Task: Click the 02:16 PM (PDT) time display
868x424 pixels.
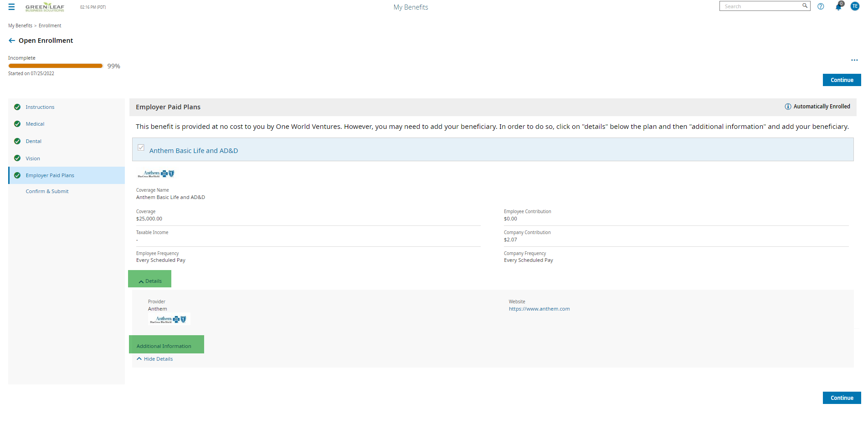Action: point(93,7)
